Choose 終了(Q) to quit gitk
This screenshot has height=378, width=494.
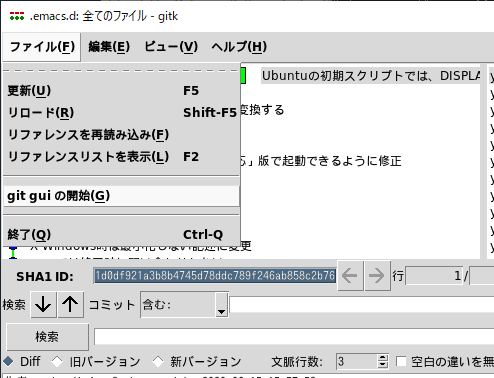click(x=121, y=235)
